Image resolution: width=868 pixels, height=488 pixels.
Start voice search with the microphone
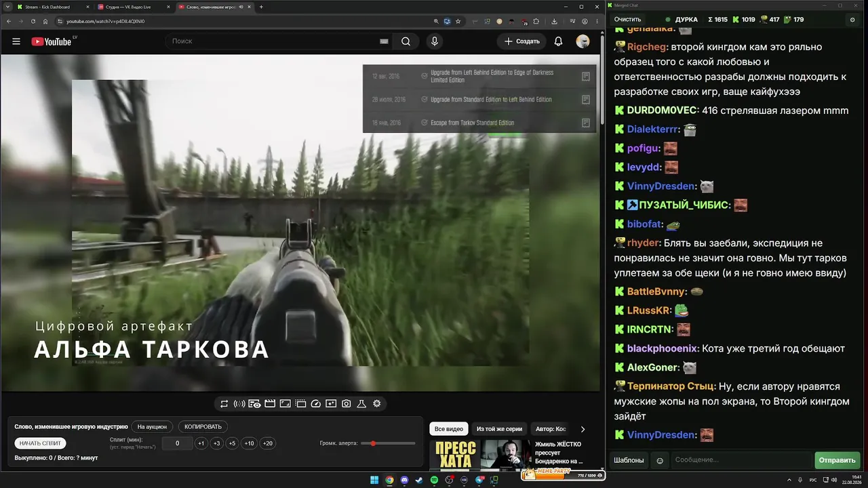pyautogui.click(x=435, y=41)
